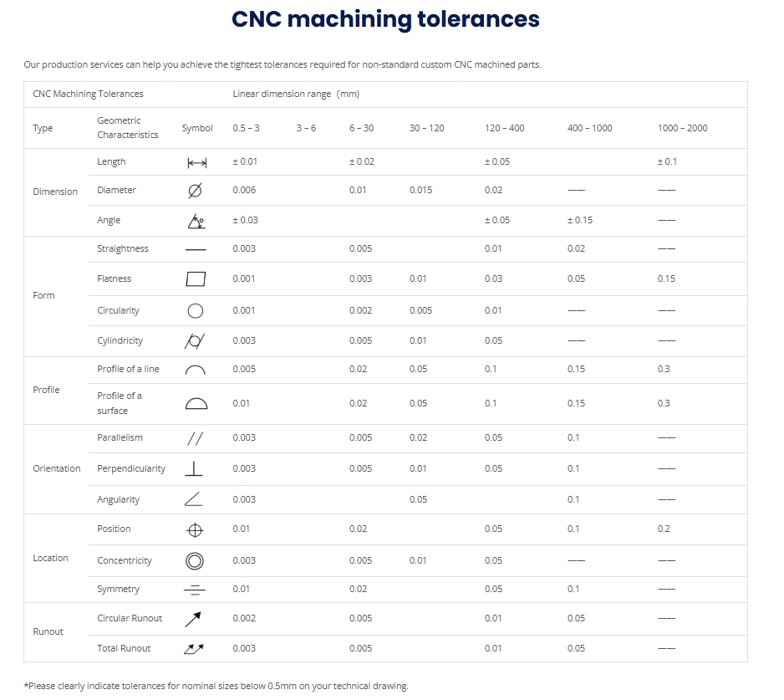Select the Position crosshair symbol

click(x=195, y=530)
